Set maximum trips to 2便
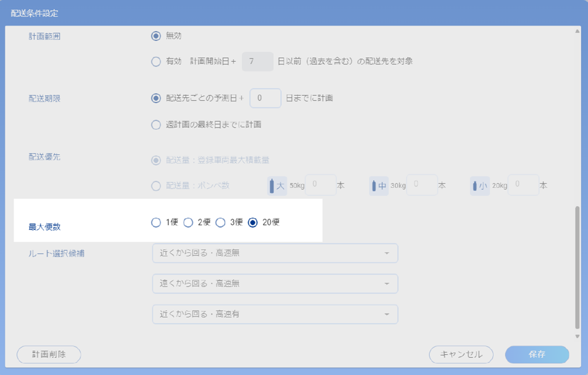This screenshot has height=375, width=588. click(188, 222)
